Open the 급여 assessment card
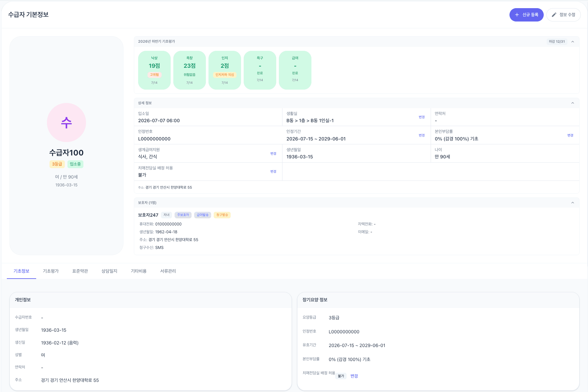This screenshot has height=392, width=588. coord(295,70)
